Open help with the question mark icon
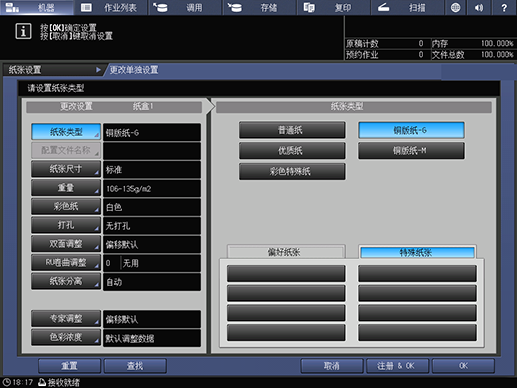Screen dimensions: 517x388 click(504, 7)
